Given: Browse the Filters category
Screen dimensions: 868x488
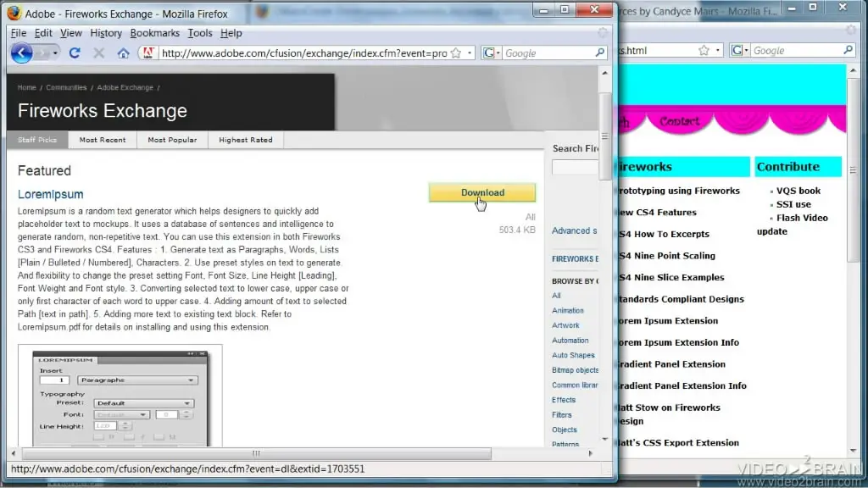Looking at the screenshot, I should pyautogui.click(x=561, y=415).
